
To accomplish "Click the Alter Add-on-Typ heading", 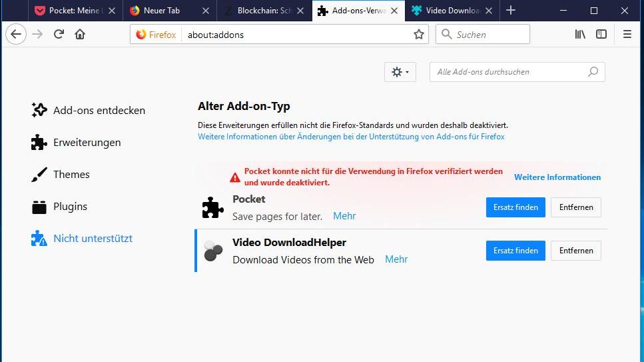I will coord(244,106).
